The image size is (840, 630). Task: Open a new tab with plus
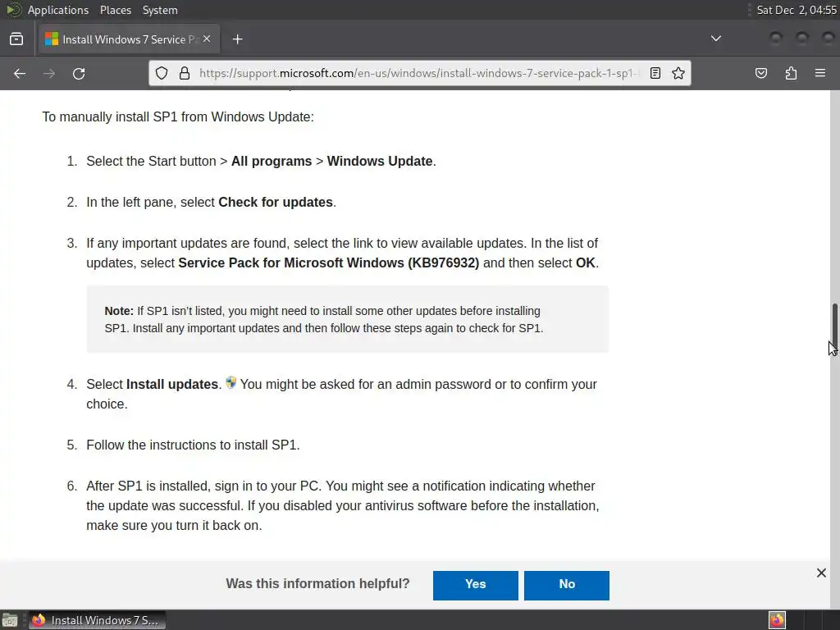(237, 39)
